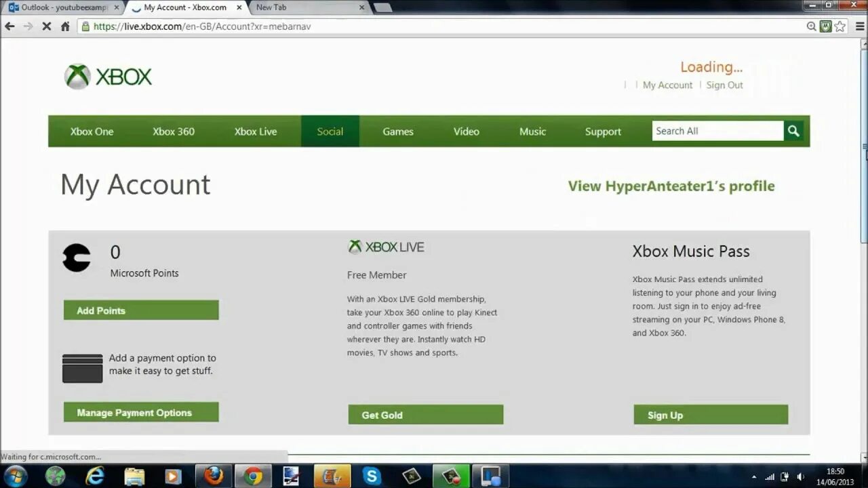This screenshot has height=488, width=868.
Task: Switch to Firefox in the taskbar
Action: [214, 476]
